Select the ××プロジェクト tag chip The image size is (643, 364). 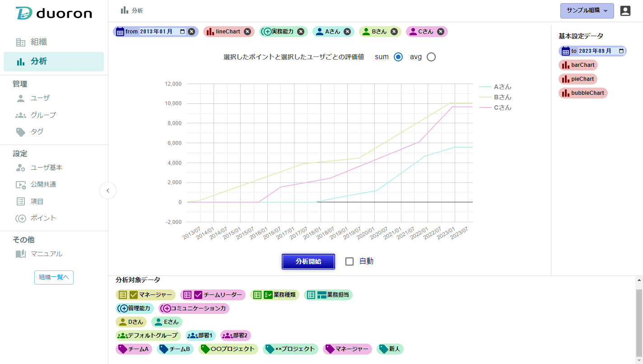(x=290, y=349)
